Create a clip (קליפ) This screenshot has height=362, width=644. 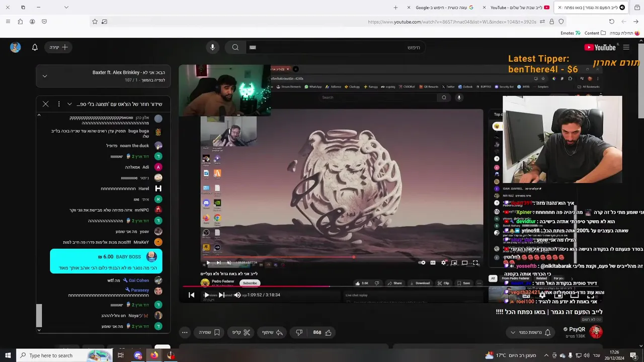(x=242, y=332)
